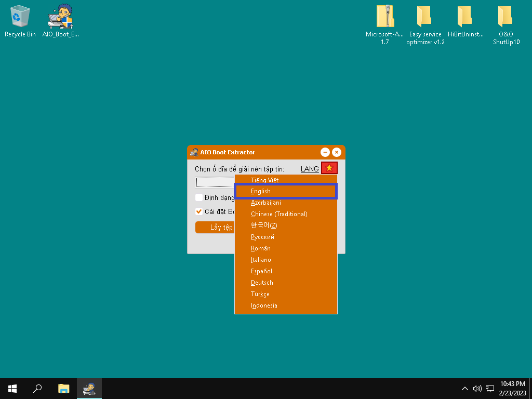Viewport: 532px width, 399px height.
Task: Click the Vietnamese flag language icon
Action: [329, 168]
